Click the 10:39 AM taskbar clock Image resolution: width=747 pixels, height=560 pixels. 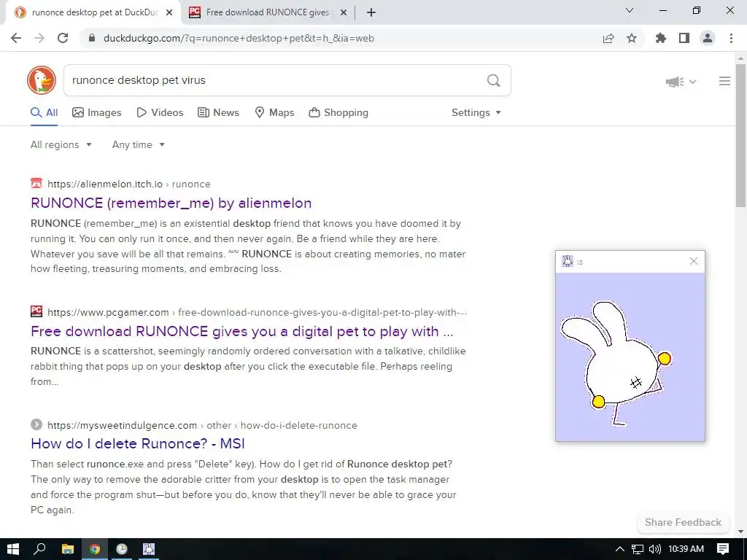(x=686, y=549)
